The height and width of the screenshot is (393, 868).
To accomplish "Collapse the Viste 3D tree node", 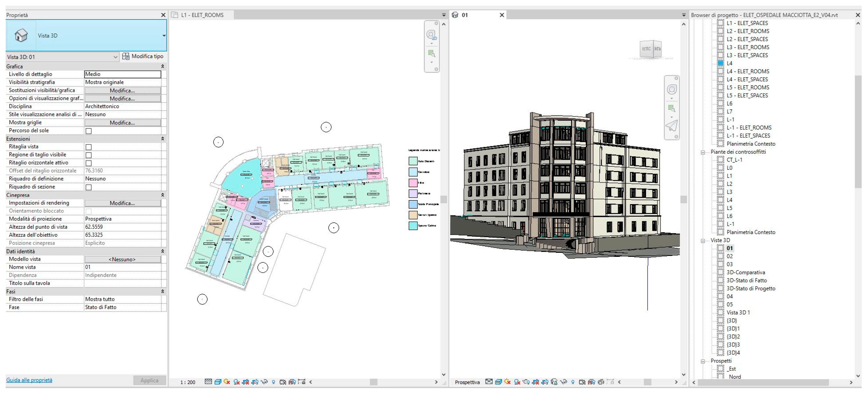I will pos(703,241).
